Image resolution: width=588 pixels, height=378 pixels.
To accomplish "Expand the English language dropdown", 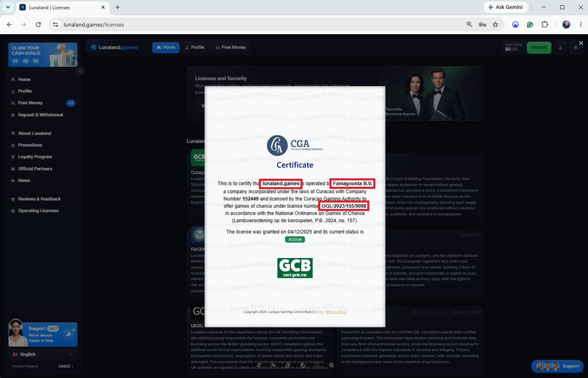I will pyautogui.click(x=43, y=354).
